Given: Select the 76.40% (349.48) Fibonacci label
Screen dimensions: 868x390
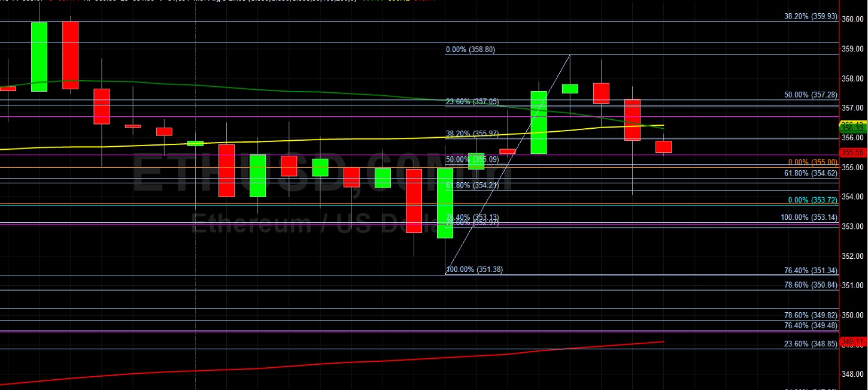Looking at the screenshot, I should (x=811, y=325).
